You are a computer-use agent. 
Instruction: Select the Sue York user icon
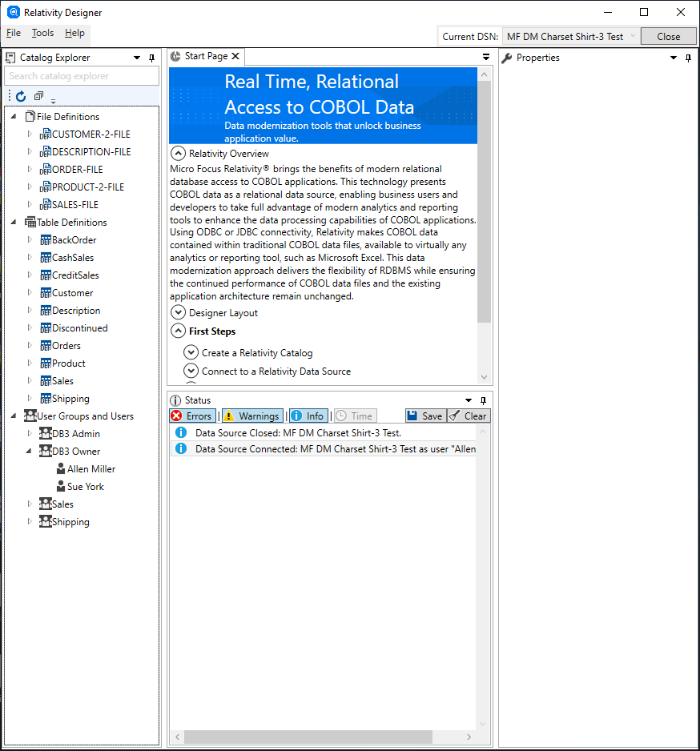(x=61, y=487)
